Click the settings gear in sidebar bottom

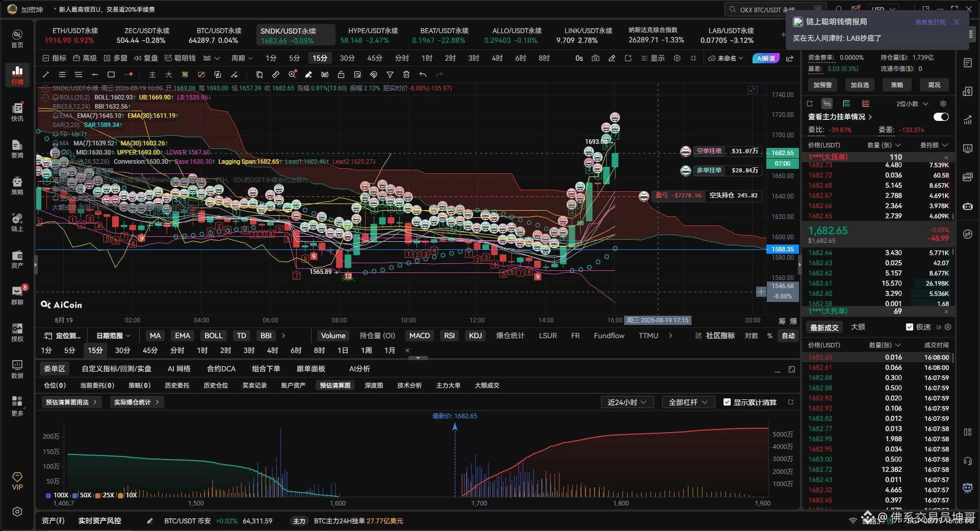(x=17, y=512)
